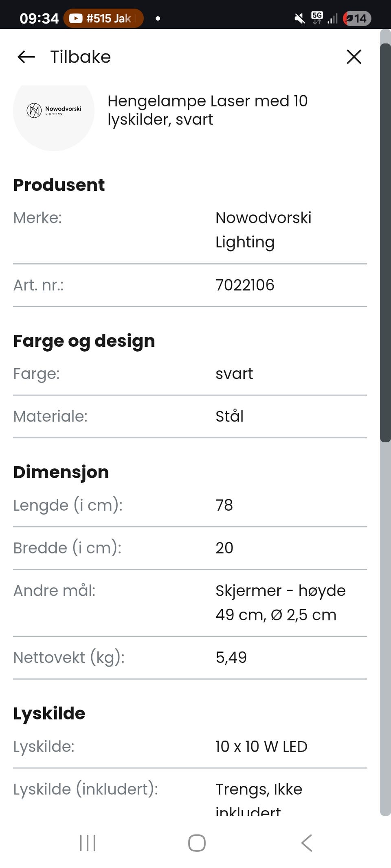Click the vertical scrollbar thumb
The width and height of the screenshot is (391, 868).
385,240
